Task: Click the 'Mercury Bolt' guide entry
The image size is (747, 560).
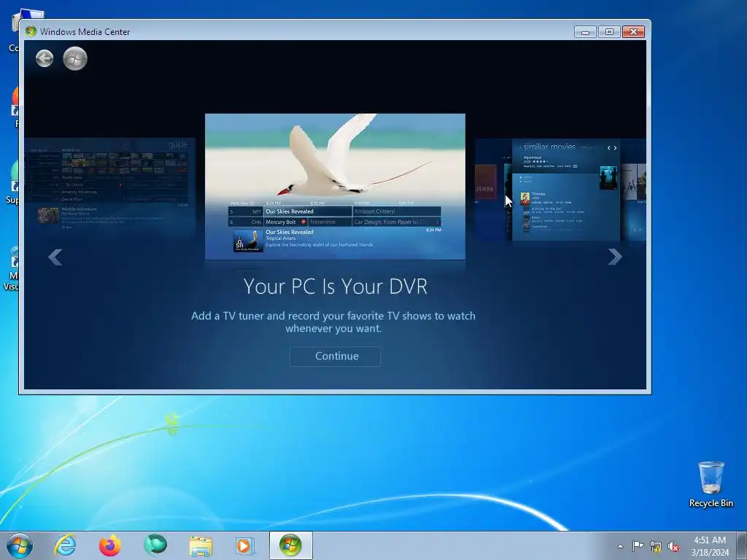Action: (x=286, y=222)
